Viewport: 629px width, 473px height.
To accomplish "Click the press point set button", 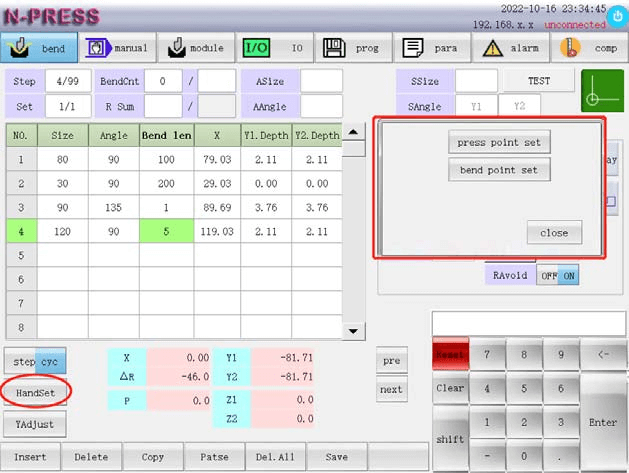I will pos(498,143).
